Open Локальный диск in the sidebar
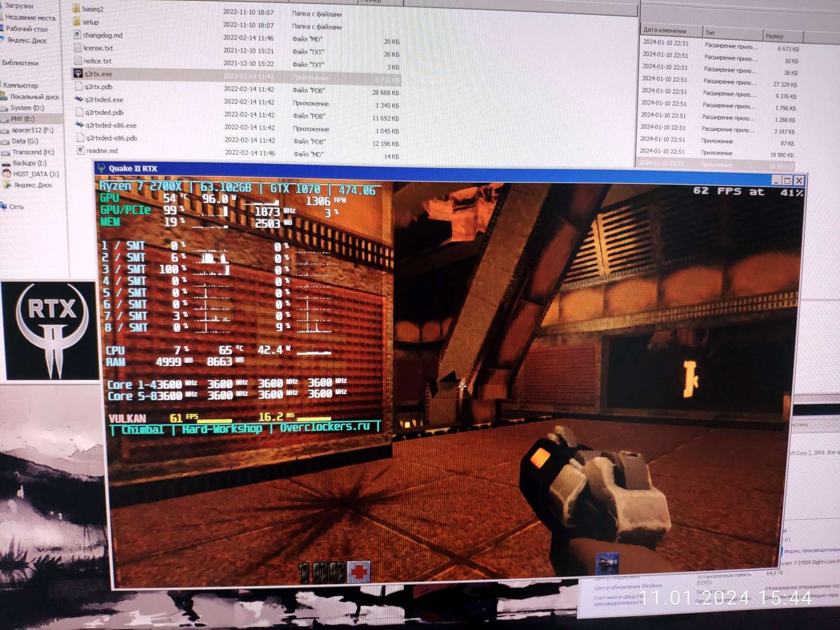 35,97
